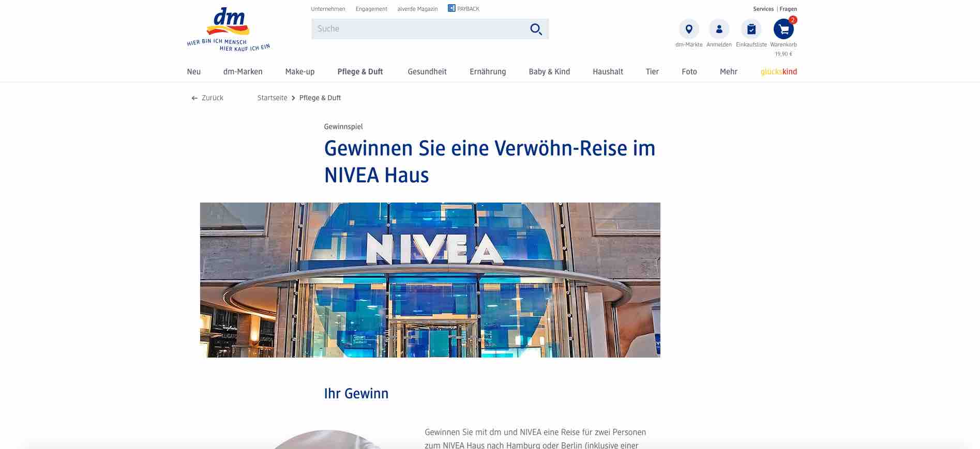Viewport: 980px width, 449px height.
Task: Open the Neu menu
Action: [x=194, y=72]
